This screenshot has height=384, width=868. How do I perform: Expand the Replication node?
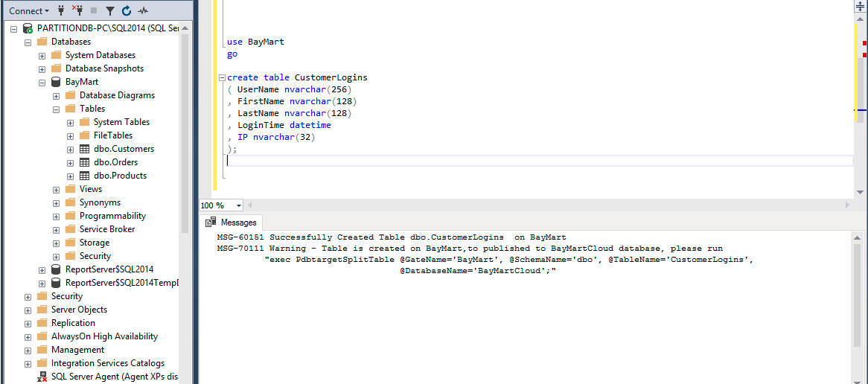point(28,323)
